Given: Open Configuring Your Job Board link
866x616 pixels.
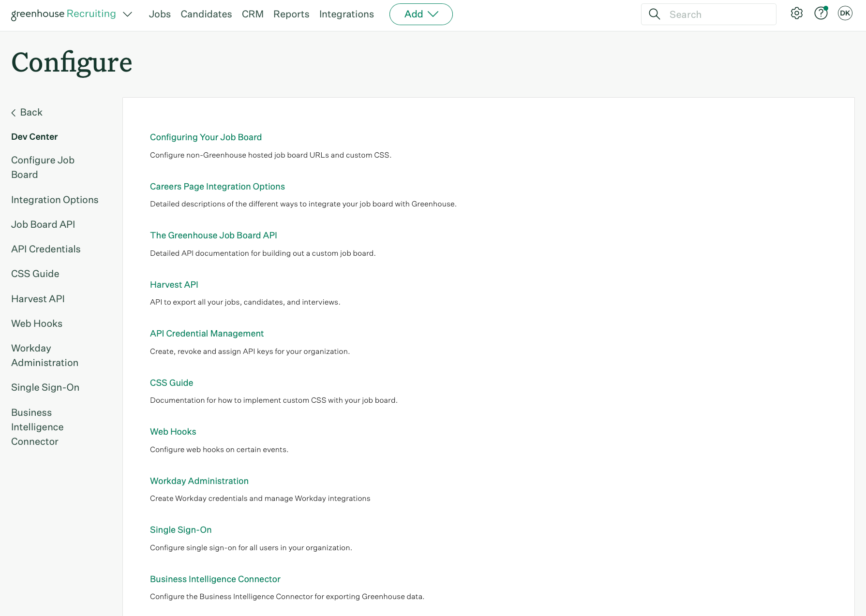Looking at the screenshot, I should coord(206,137).
